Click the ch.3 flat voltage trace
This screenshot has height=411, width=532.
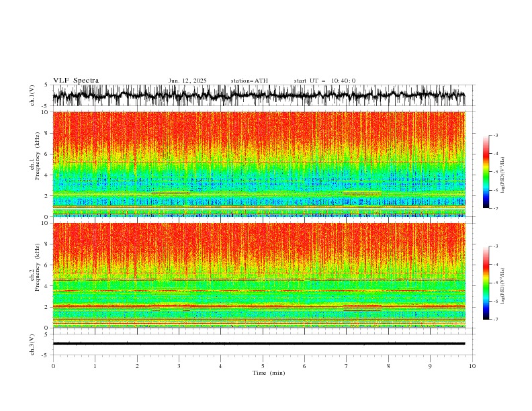click(259, 344)
